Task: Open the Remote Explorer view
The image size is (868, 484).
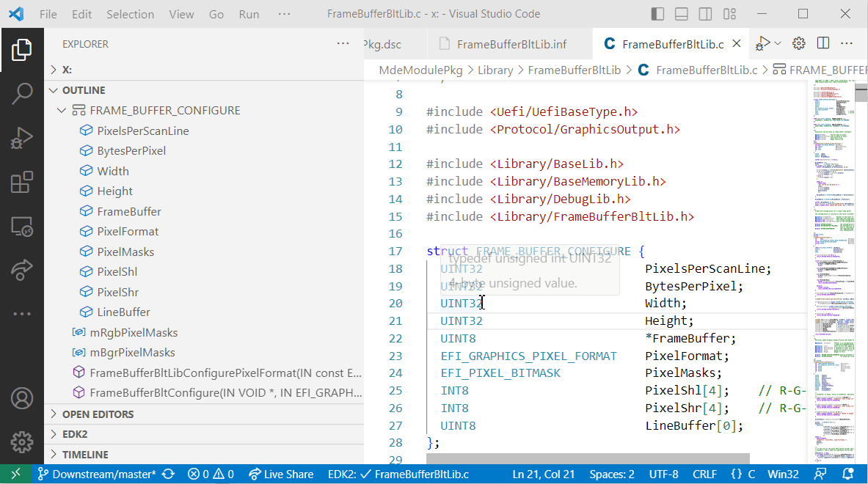Action: [21, 227]
